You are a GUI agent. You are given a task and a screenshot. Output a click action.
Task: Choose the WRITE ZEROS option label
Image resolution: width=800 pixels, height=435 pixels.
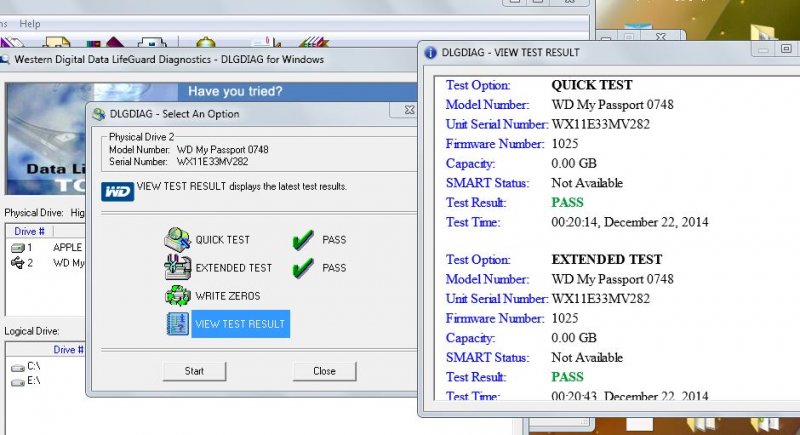[x=228, y=296]
